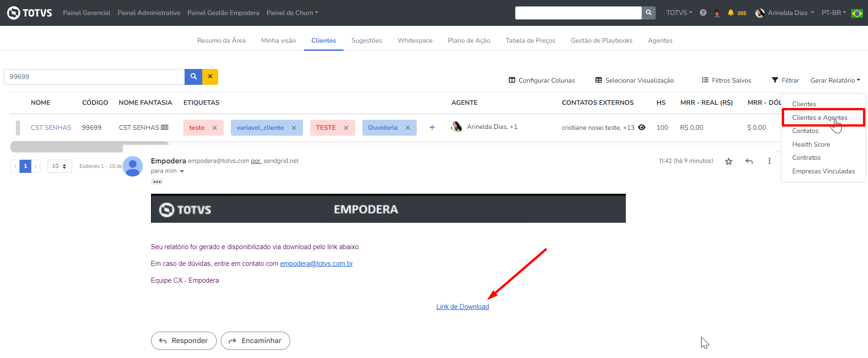Go to the next page in pagination
Screen dimensions: 868x358
click(36, 166)
